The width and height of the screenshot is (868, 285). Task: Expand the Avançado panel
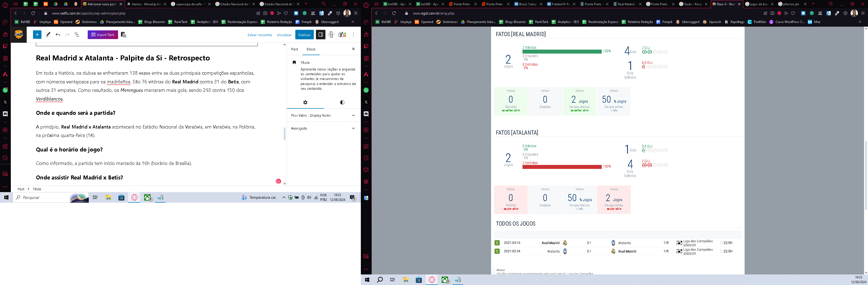tap(324, 128)
